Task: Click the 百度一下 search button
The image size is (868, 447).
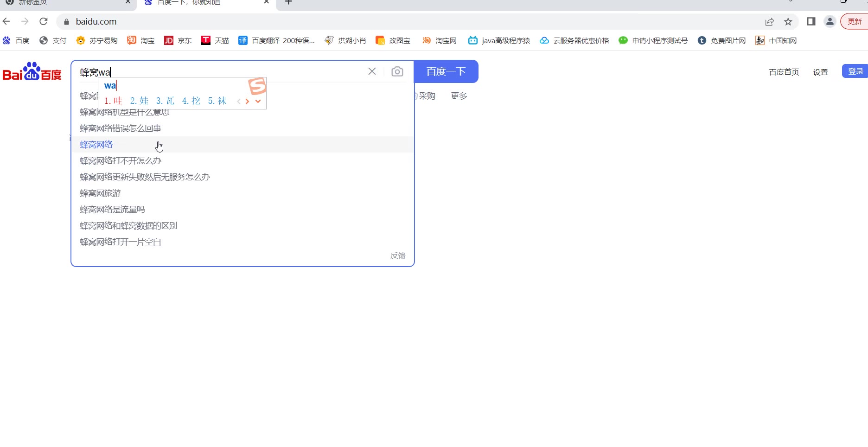Action: 446,71
